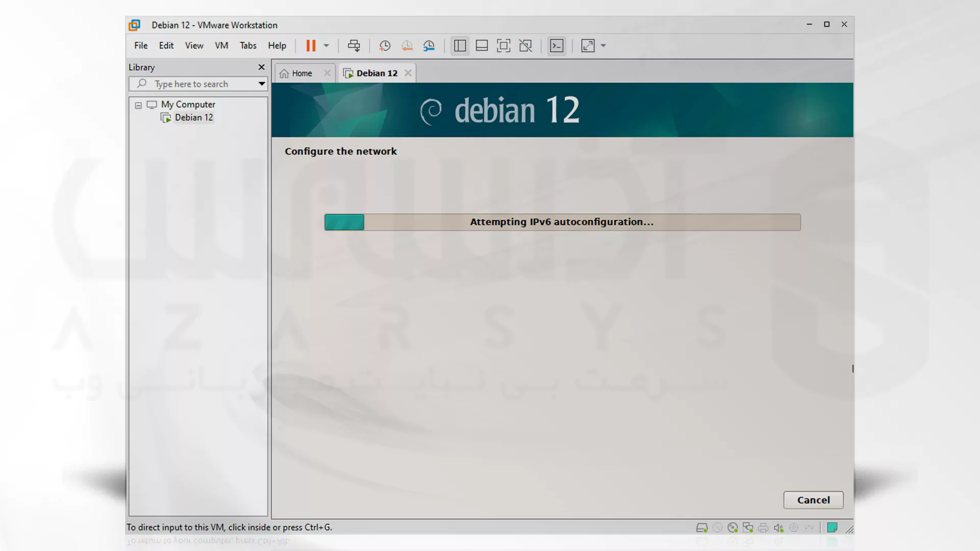Open the Edit menu
Image resolution: width=980 pixels, height=551 pixels.
tap(166, 45)
